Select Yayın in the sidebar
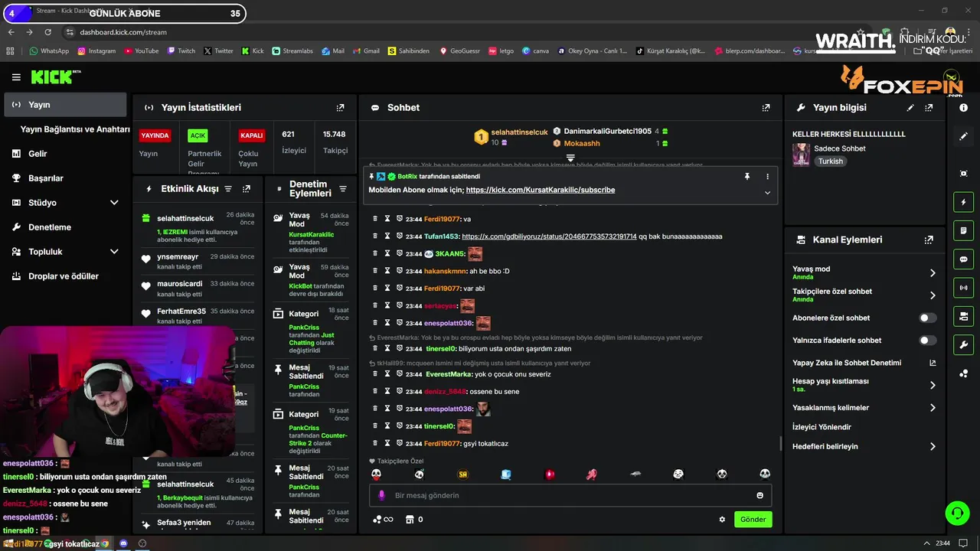Viewport: 980px width, 551px height. [x=65, y=105]
